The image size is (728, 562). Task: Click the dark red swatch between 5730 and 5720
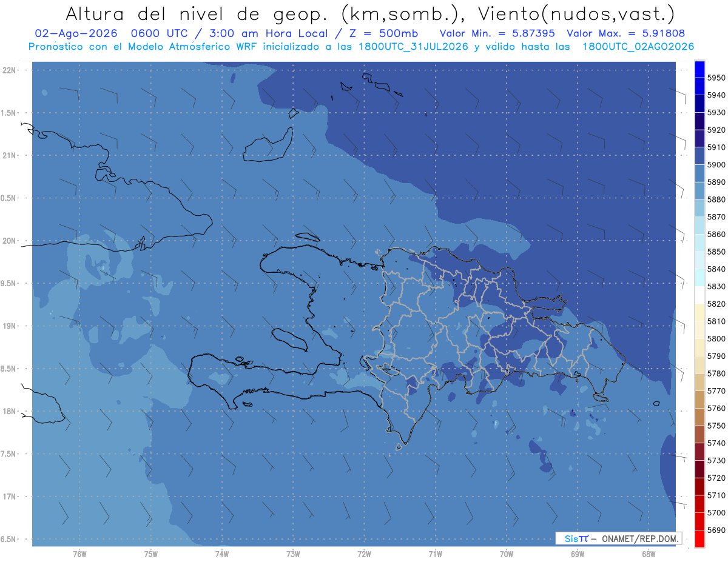click(699, 469)
